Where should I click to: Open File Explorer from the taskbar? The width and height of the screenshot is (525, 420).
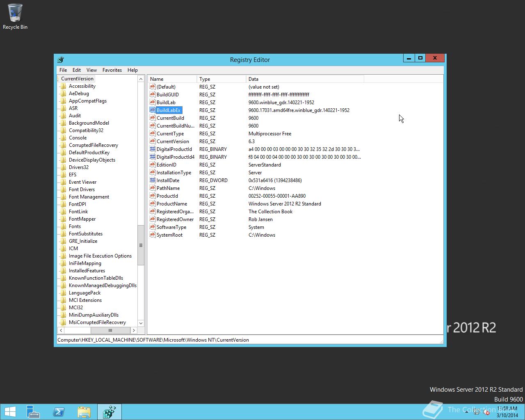pyautogui.click(x=84, y=412)
